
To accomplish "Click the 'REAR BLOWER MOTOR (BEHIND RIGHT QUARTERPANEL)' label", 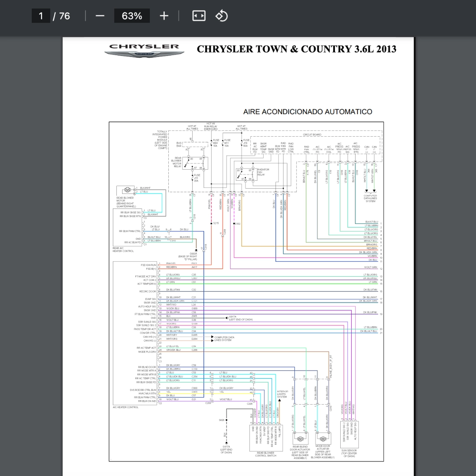I will click(126, 202).
